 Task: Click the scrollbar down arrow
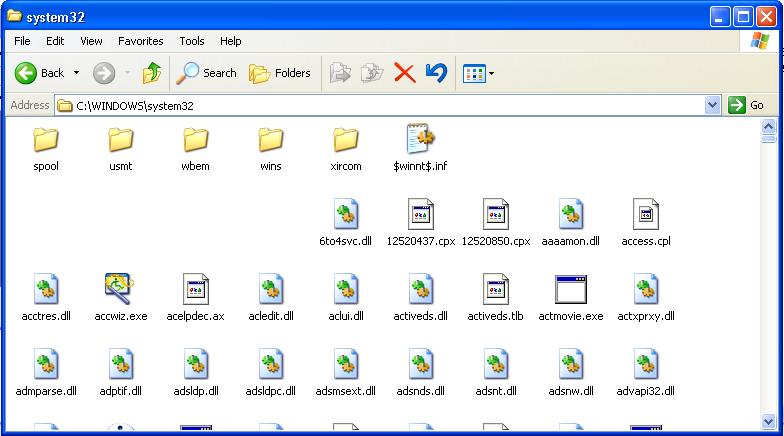point(768,422)
